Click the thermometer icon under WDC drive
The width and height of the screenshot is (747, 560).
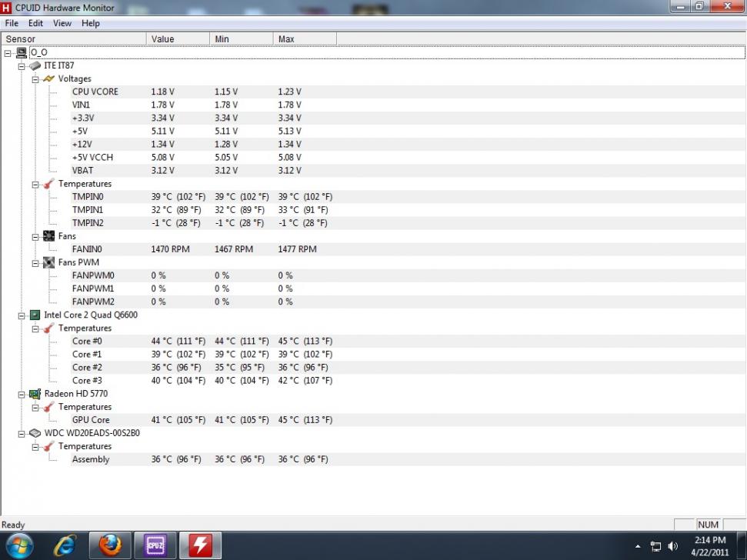point(48,446)
